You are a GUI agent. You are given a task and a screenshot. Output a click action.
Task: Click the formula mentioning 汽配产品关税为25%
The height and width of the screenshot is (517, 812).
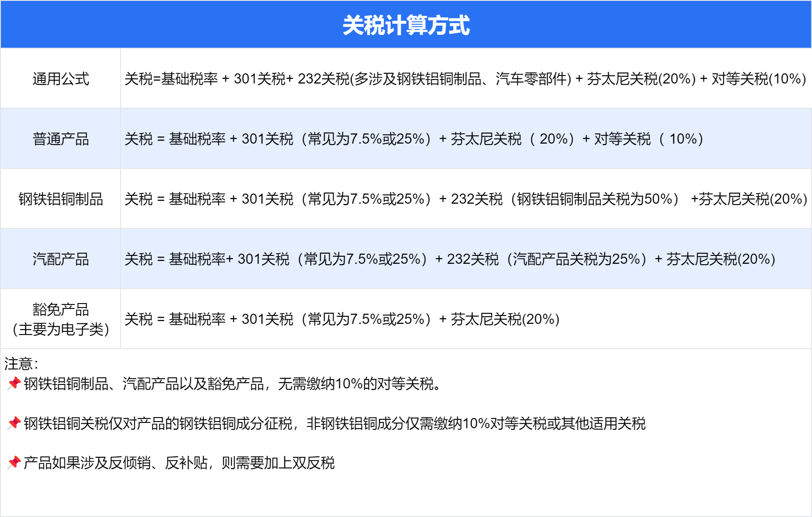[x=450, y=259]
